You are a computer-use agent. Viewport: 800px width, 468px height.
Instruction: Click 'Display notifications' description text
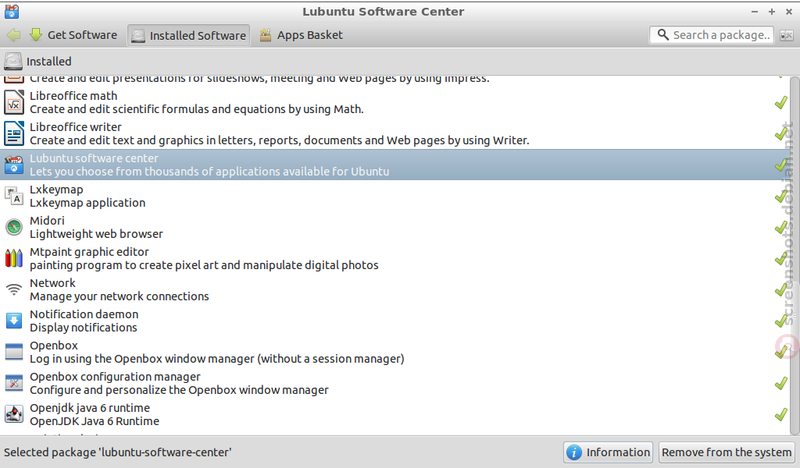83,328
